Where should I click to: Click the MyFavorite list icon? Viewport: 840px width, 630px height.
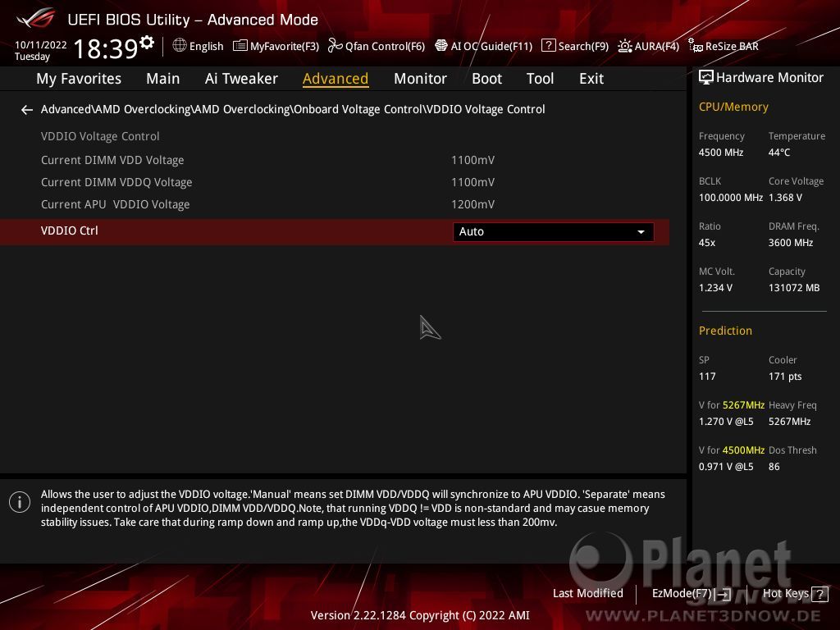[x=240, y=46]
